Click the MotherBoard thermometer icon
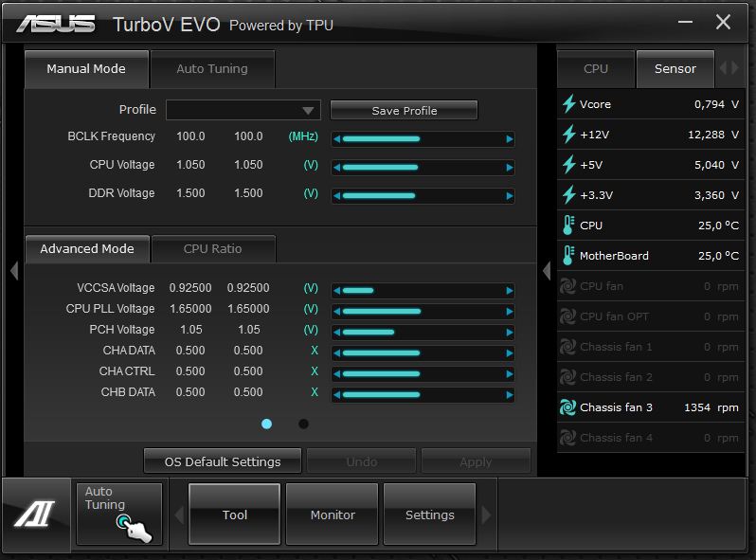 [568, 256]
